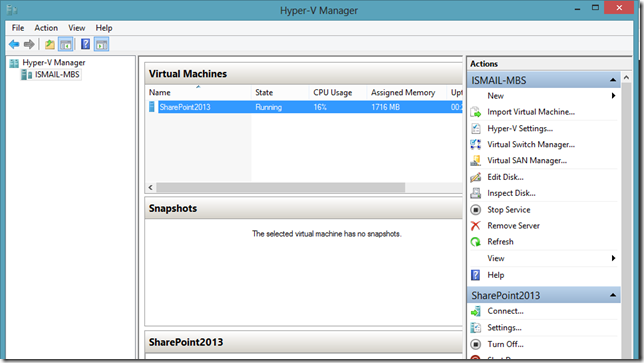Click the ISMAIL-MBS server icon in tree

pyautogui.click(x=27, y=74)
